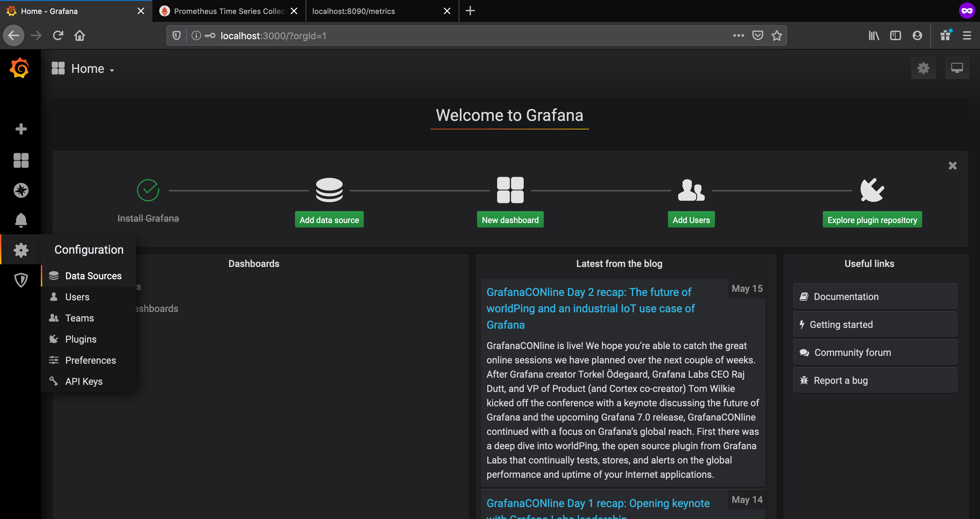
Task: Open the Create plus menu in sidebar
Action: coord(21,129)
